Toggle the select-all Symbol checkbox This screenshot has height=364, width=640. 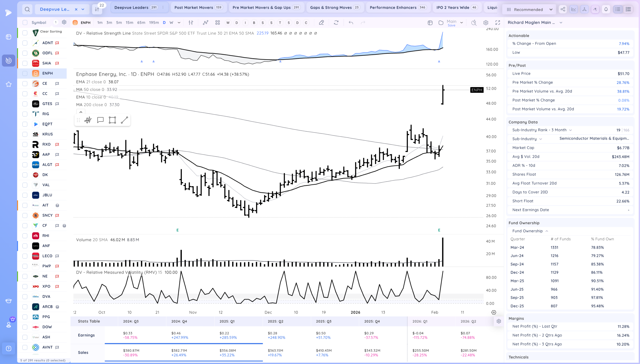coord(25,22)
